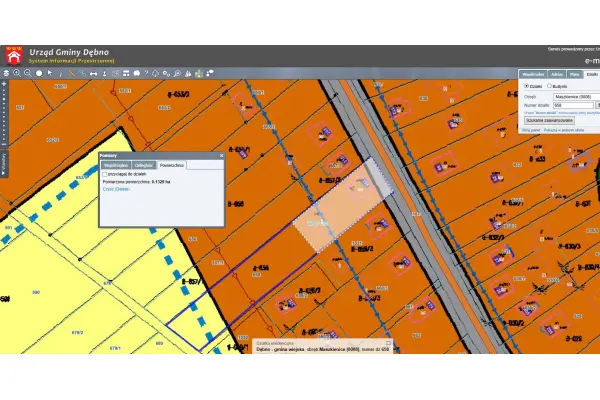Select the zoom out magnifier tool
Image resolution: width=600 pixels, height=400 pixels.
click(x=28, y=73)
